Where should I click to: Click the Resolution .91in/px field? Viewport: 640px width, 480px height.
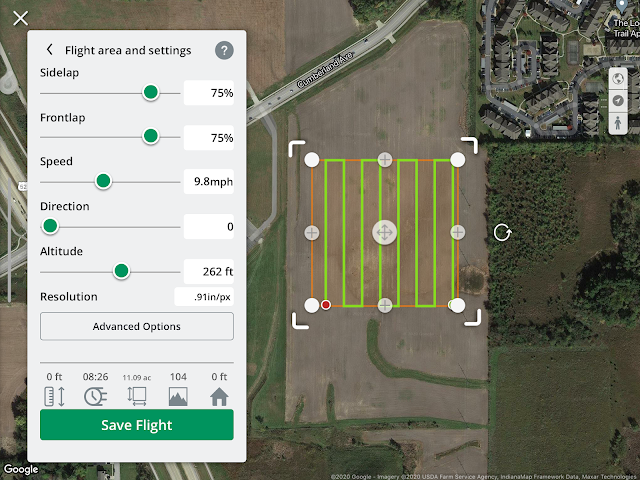[204, 297]
